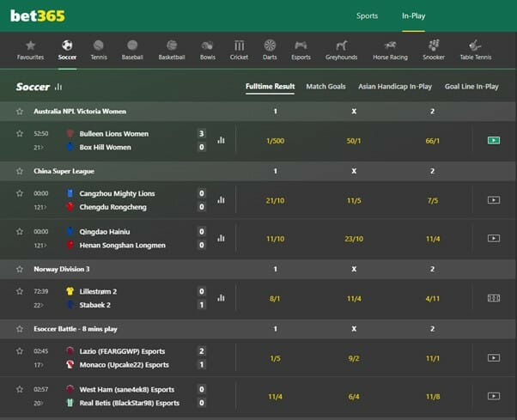Select the Fulltime Result market tab
Viewport: 517px width, 420px height.
pos(270,87)
